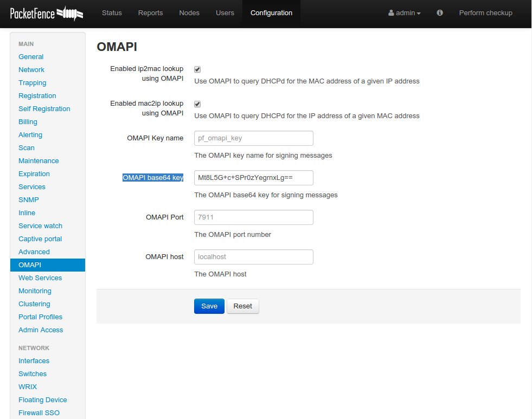Open the Users tab

point(225,13)
